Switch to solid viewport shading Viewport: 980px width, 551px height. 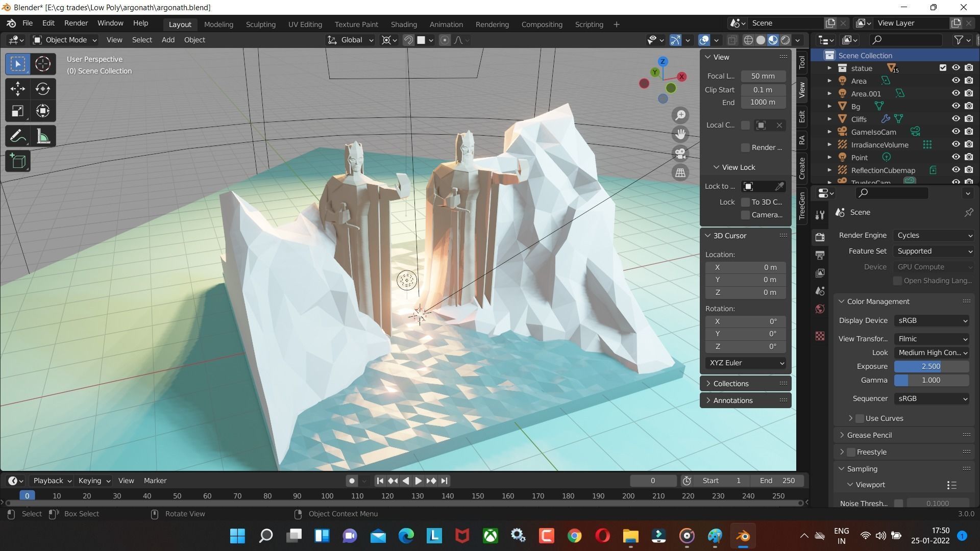[x=761, y=40]
